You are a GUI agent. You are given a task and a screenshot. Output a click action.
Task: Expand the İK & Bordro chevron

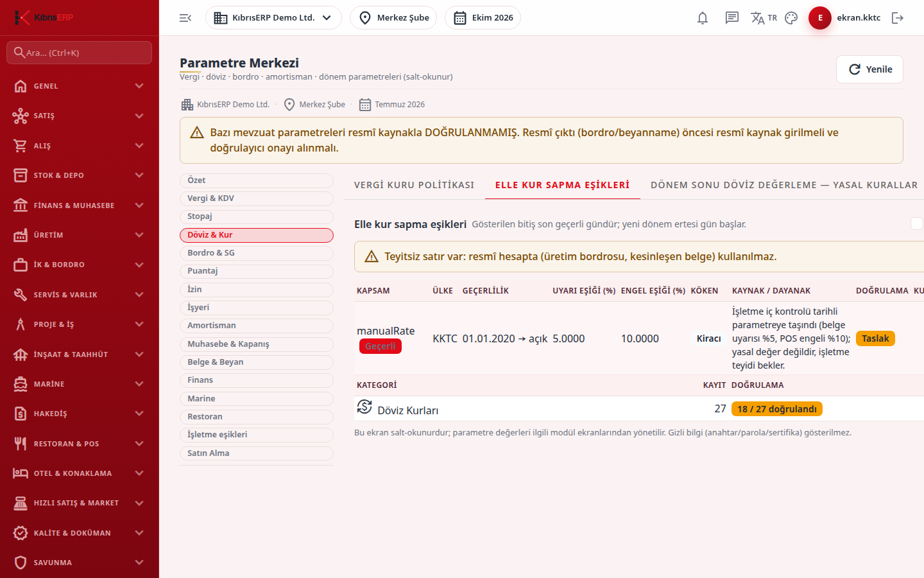coord(139,265)
